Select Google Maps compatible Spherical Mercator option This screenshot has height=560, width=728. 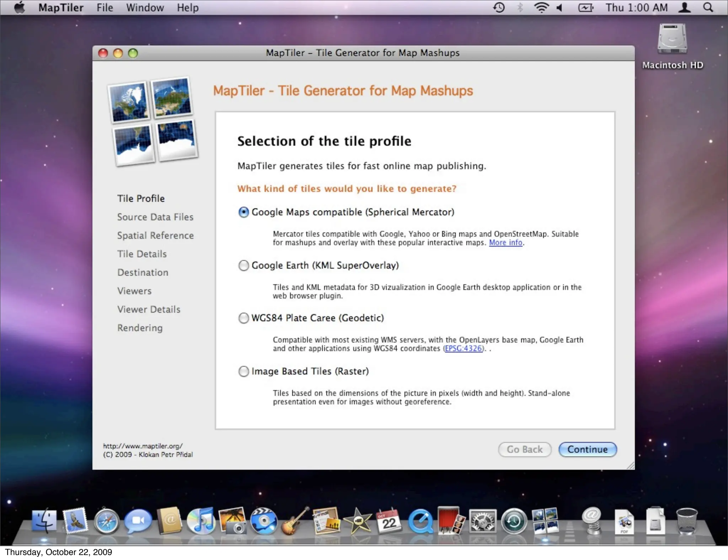[243, 212]
